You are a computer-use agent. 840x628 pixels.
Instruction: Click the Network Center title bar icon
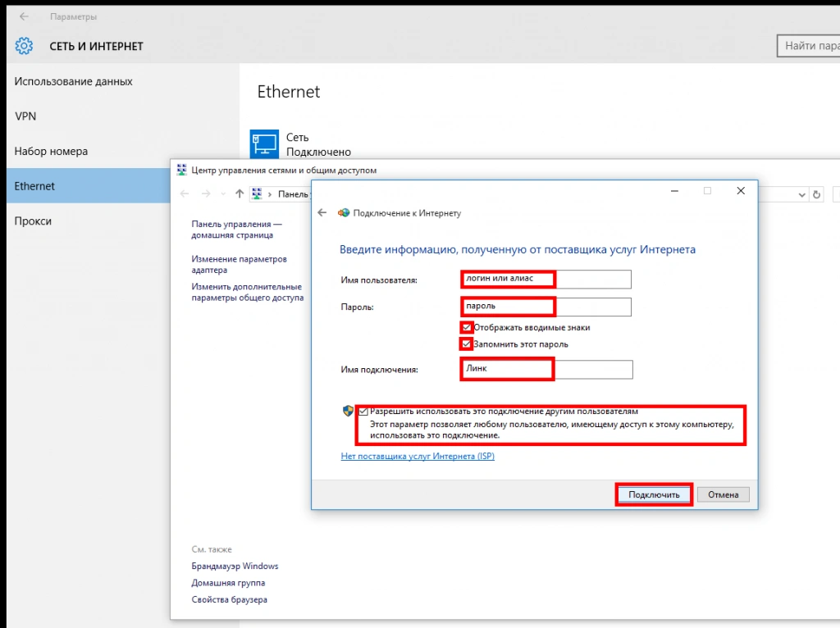[x=181, y=170]
